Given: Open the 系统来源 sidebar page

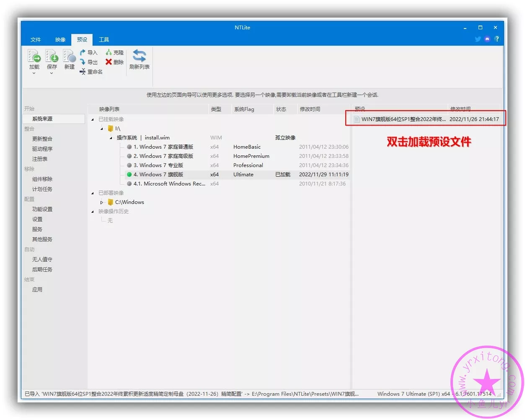Looking at the screenshot, I should [x=53, y=119].
